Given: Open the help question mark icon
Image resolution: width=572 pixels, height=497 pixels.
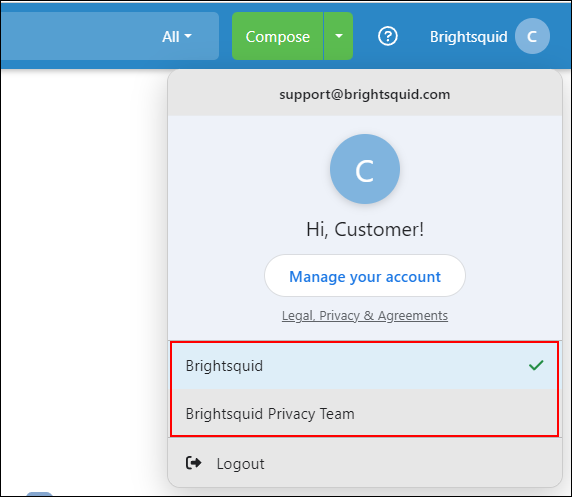Looking at the screenshot, I should pyautogui.click(x=387, y=36).
